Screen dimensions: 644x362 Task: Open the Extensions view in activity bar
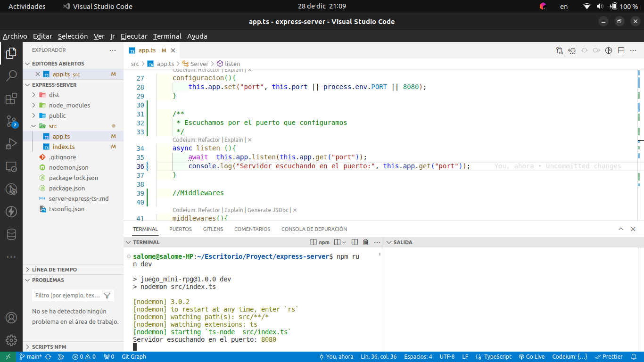pyautogui.click(x=11, y=99)
